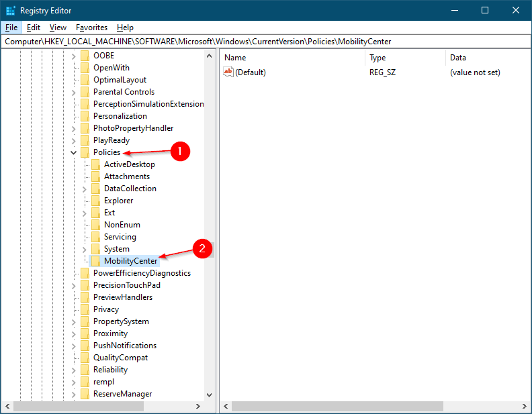The image size is (532, 414).
Task: Select the System key label
Action: click(x=116, y=249)
